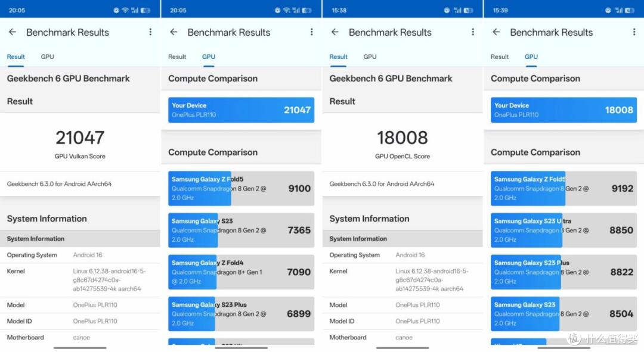
Task: Tap battery icon on the 15:39 status bar
Action: click(630, 10)
